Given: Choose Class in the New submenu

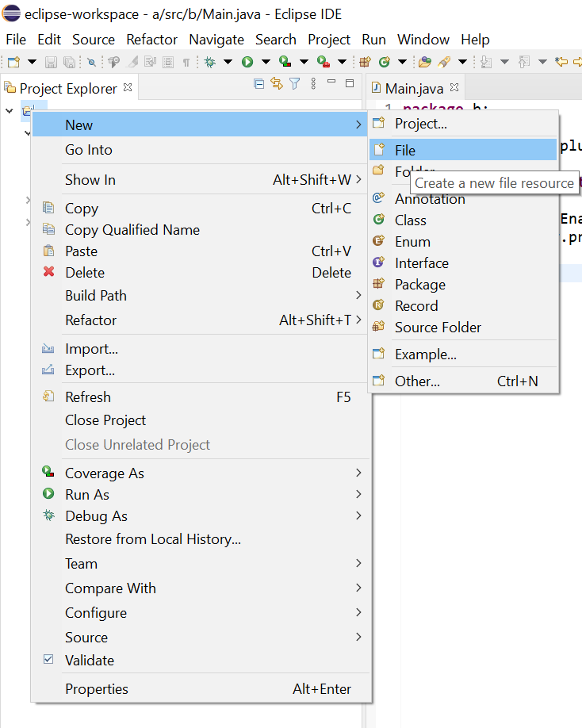Looking at the screenshot, I should pos(463,220).
